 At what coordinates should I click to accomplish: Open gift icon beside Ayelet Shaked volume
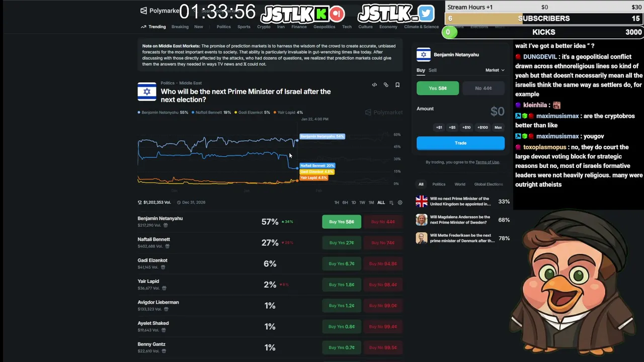click(x=163, y=330)
